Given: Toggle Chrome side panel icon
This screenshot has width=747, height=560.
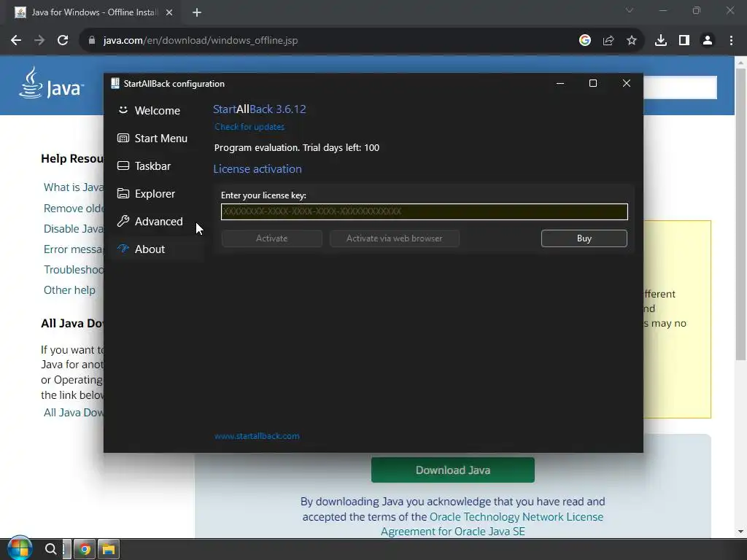Looking at the screenshot, I should click(684, 41).
